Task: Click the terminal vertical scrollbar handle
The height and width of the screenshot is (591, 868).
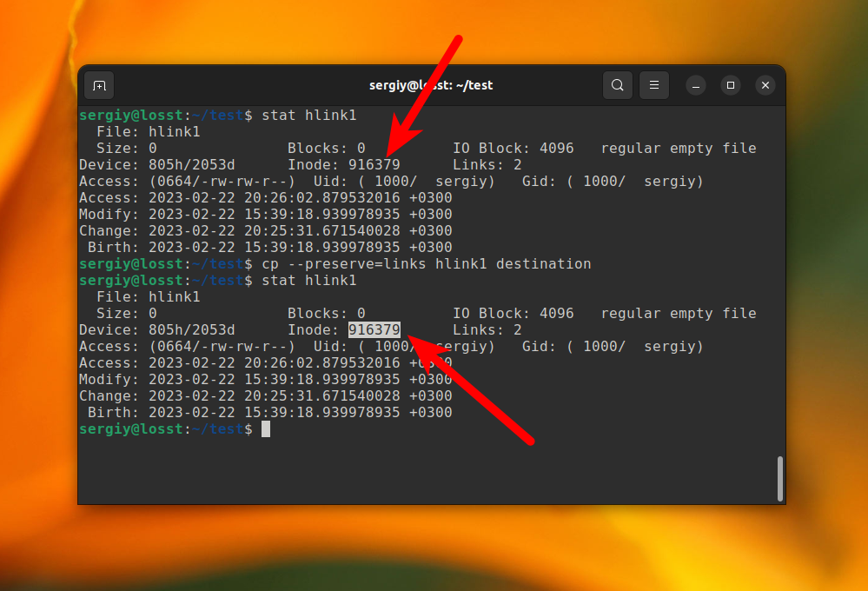Action: point(779,478)
